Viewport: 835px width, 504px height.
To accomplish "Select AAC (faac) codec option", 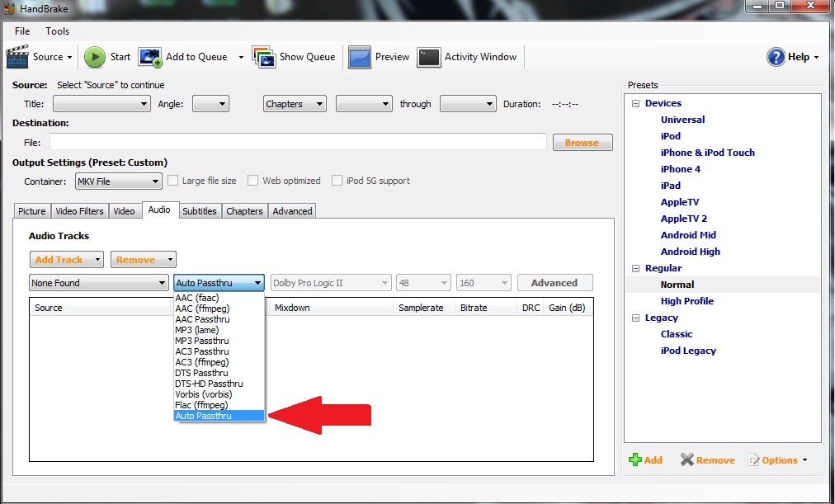I will click(x=219, y=298).
